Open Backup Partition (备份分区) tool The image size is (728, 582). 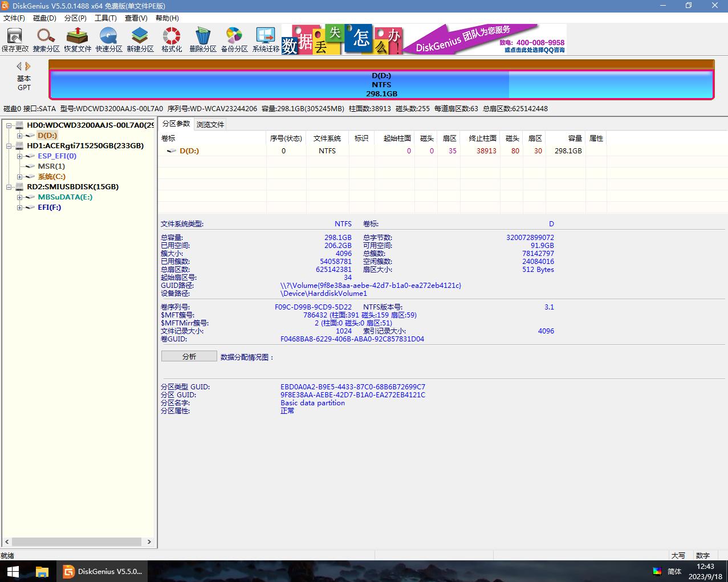[234, 40]
